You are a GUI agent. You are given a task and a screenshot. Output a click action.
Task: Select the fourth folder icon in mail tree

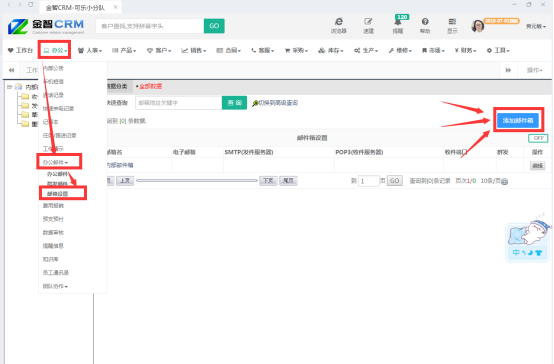[x=25, y=124]
